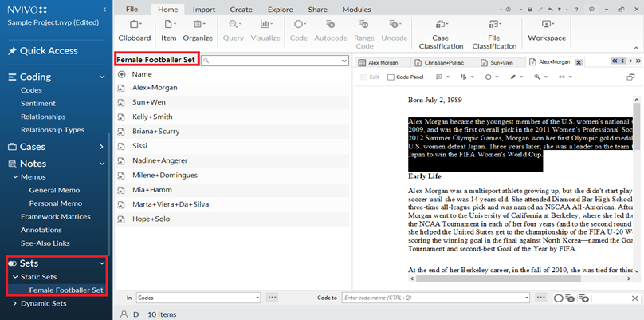644x320 pixels.
Task: Click the add icon beside Name header
Action: pos(121,73)
